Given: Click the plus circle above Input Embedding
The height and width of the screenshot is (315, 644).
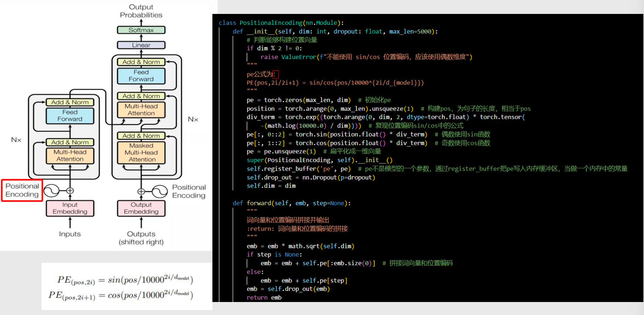Looking at the screenshot, I should [70, 191].
